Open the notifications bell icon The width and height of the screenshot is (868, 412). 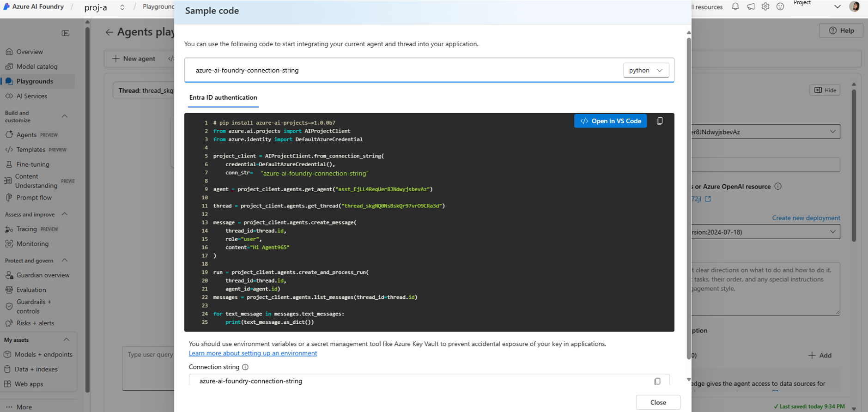point(735,6)
